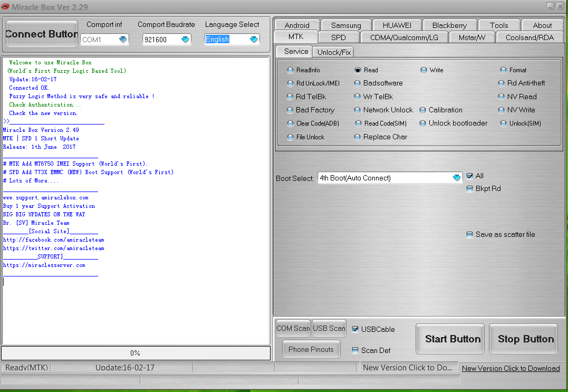Click the Miracle Box logo icon
The image size is (568, 392).
pos(6,7)
